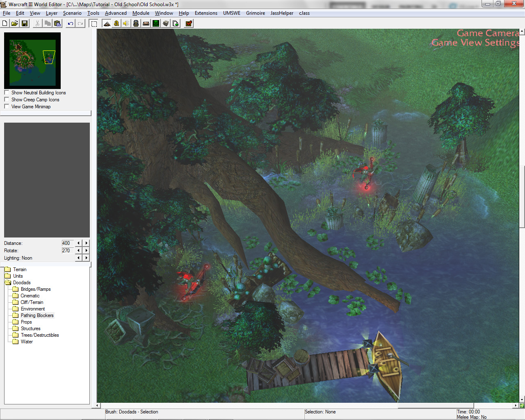Screen dimensions: 525x420
Task: Test the map with the checkmark icon
Action: pyautogui.click(x=189, y=23)
